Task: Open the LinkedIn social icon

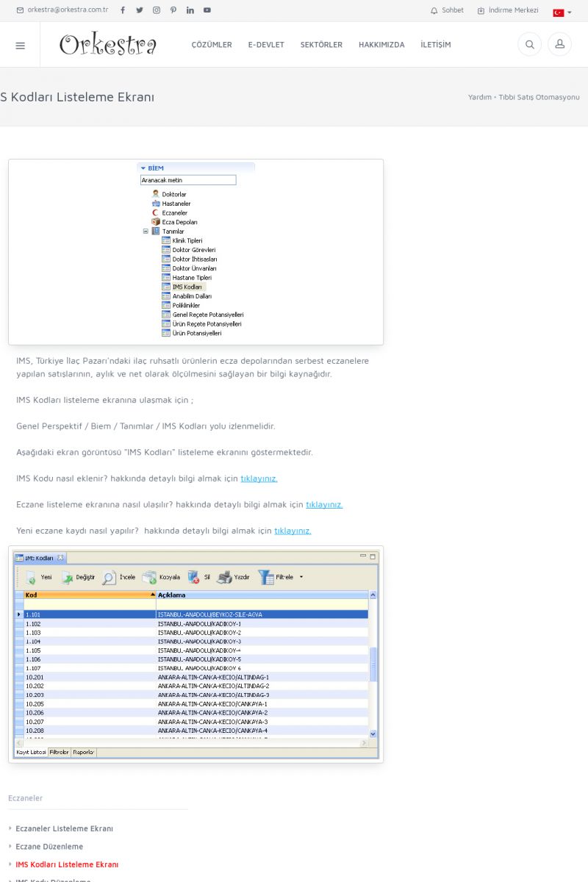Action: click(x=190, y=10)
